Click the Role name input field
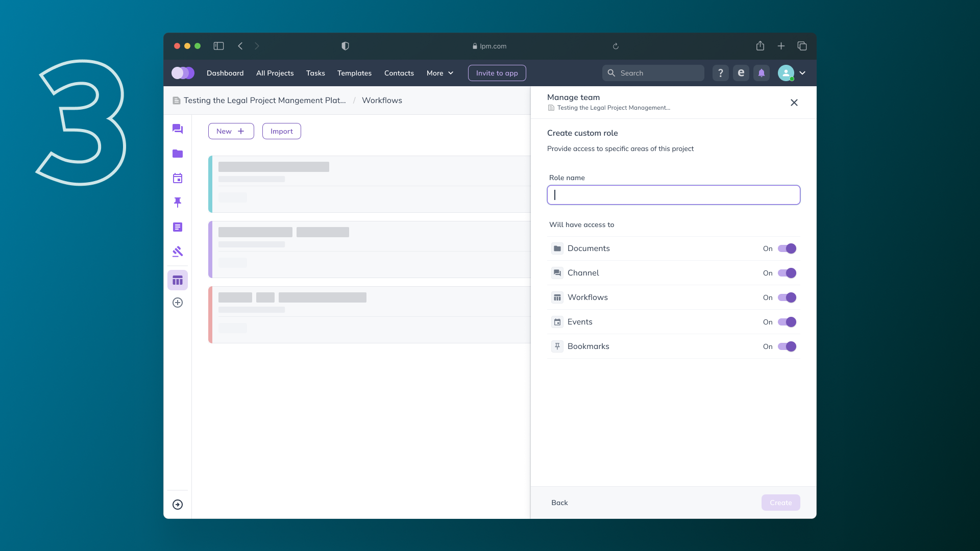Viewport: 980px width, 551px height. [673, 195]
